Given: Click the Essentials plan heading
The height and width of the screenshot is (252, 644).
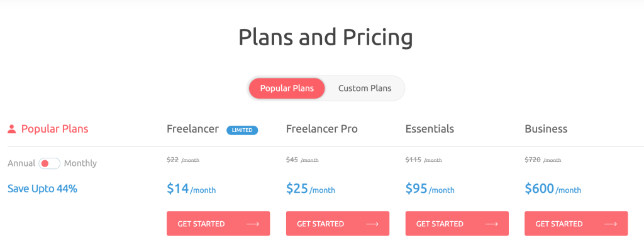Looking at the screenshot, I should [x=430, y=129].
